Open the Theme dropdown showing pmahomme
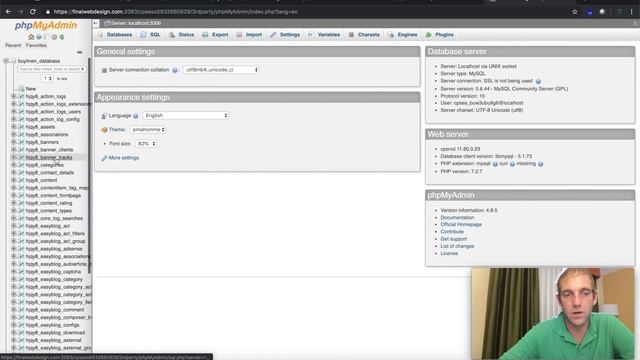Screen dimensions: 640x360 tap(148, 129)
